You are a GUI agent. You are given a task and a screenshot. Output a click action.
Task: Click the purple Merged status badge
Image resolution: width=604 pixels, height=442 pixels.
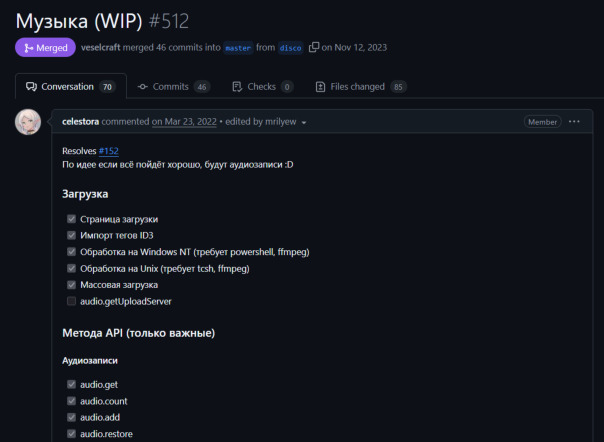(45, 47)
